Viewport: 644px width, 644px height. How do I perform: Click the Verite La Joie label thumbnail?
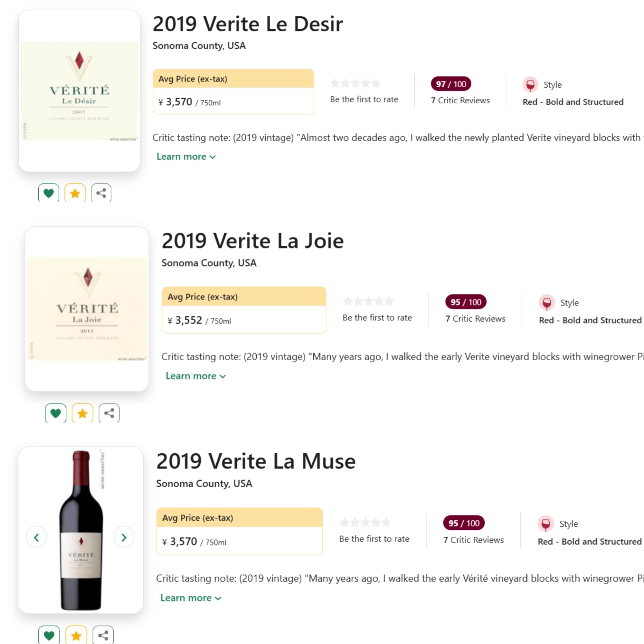coord(87,309)
